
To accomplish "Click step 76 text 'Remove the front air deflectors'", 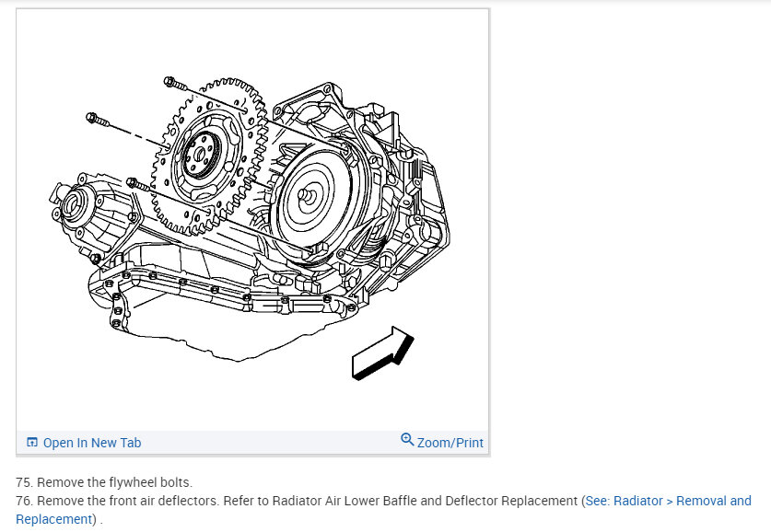I will click(127, 501).
